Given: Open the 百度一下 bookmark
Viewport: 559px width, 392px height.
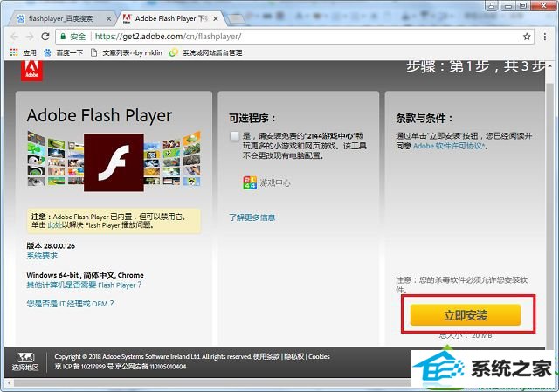Looking at the screenshot, I should click(63, 52).
